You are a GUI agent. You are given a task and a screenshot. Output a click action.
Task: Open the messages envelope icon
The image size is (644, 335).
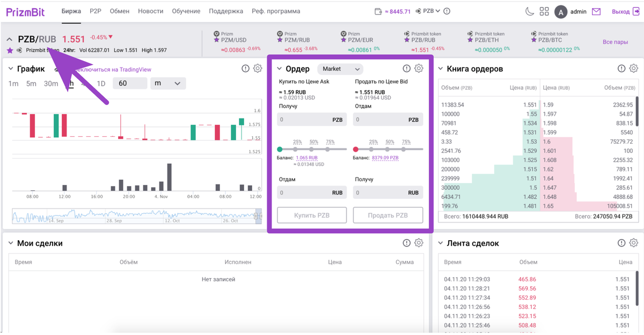pyautogui.click(x=596, y=11)
